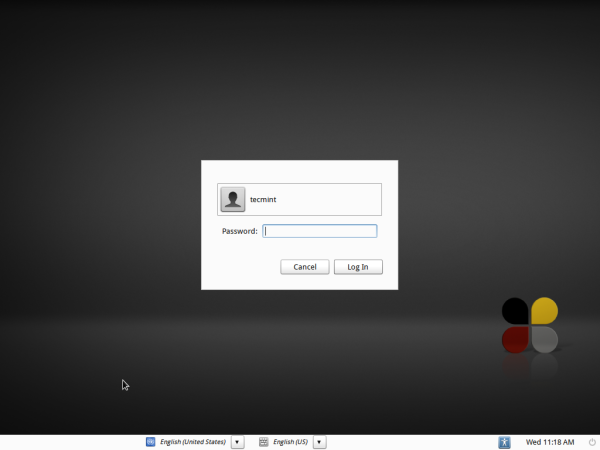Screen dimensions: 600x450
Task: Click the keyboard layout icon
Action: 263,442
